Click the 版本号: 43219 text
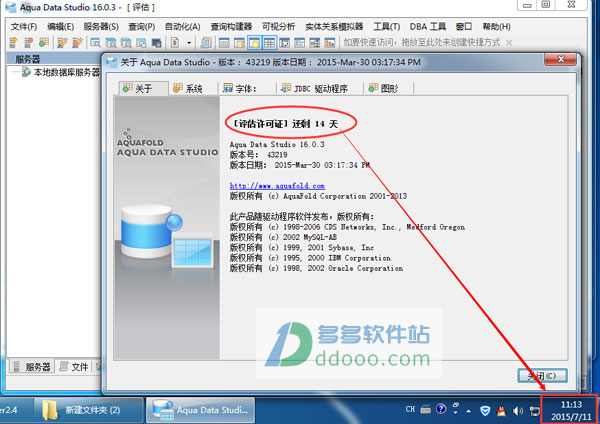The height and width of the screenshot is (424, 600). (x=258, y=155)
